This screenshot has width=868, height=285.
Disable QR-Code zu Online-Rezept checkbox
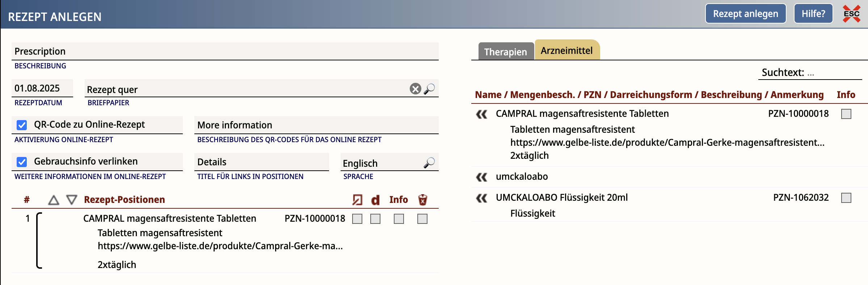coord(22,125)
